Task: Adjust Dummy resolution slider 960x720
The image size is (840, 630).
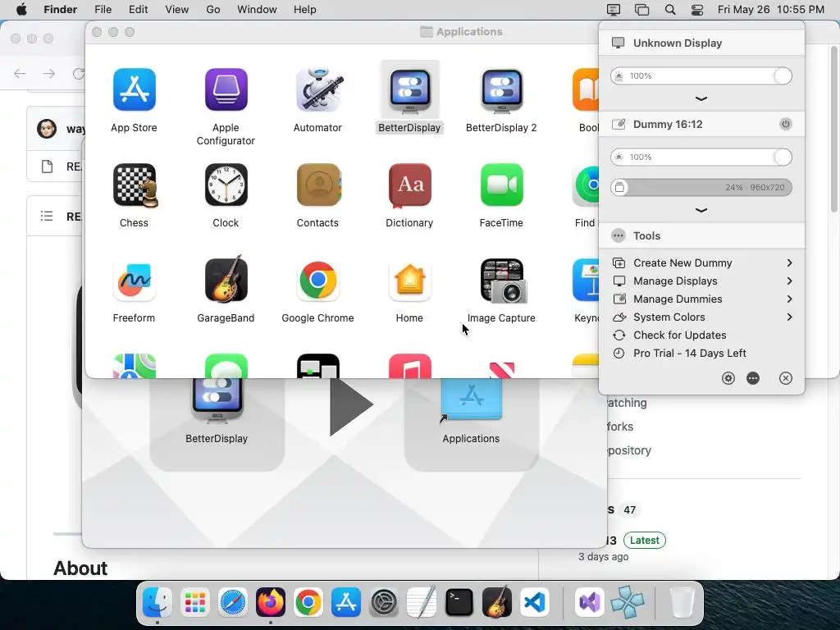Action: click(701, 187)
